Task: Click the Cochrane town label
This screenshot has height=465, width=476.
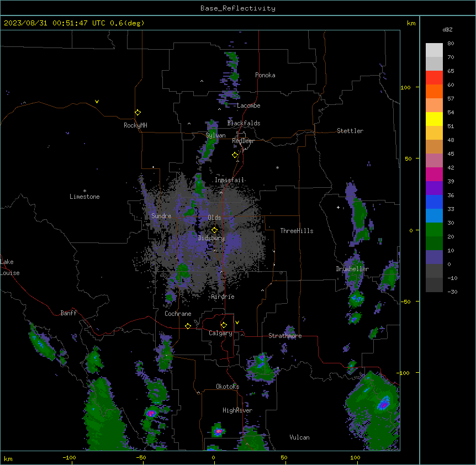Action: click(178, 314)
